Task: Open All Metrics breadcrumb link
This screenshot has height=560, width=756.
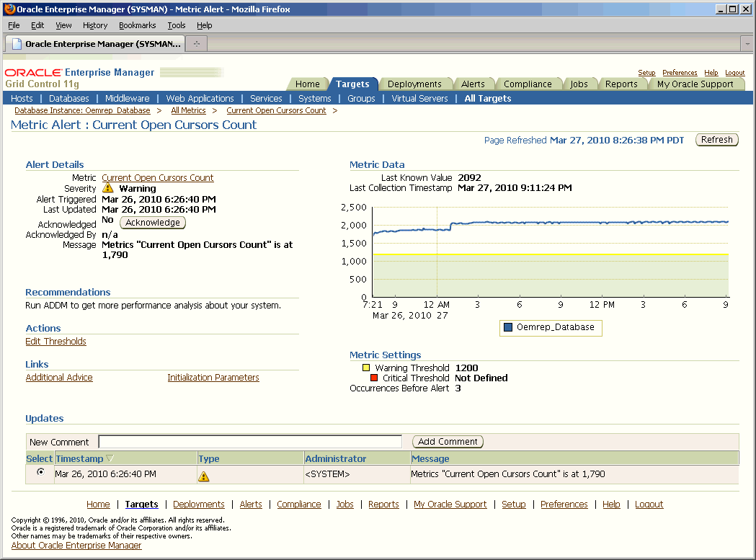Action: [188, 110]
